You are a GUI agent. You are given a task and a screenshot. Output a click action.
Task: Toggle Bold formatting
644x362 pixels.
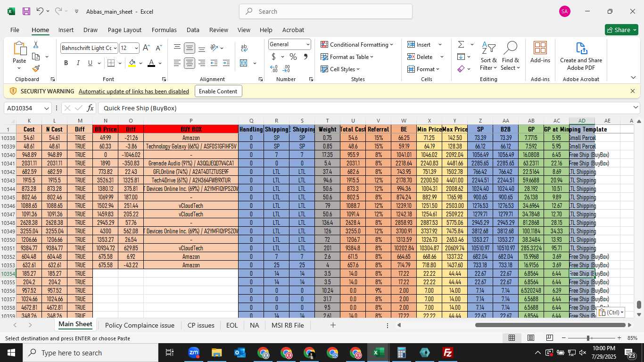point(66,63)
